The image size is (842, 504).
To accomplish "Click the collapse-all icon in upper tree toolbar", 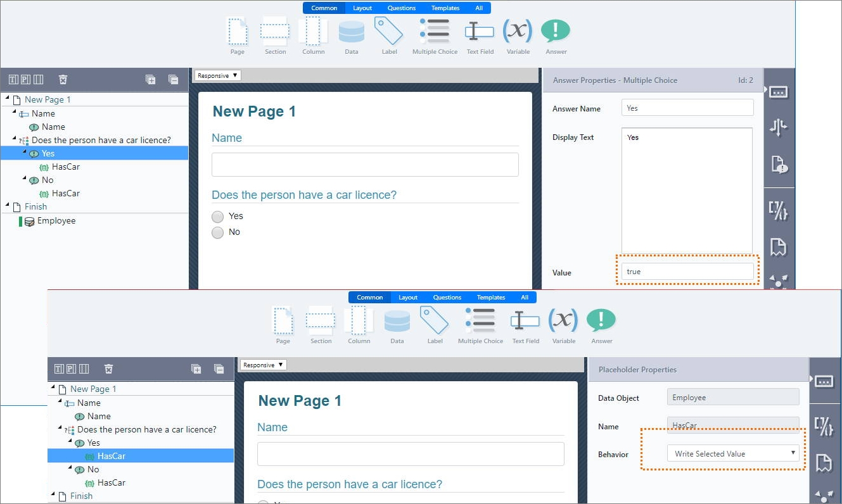I will click(x=173, y=79).
